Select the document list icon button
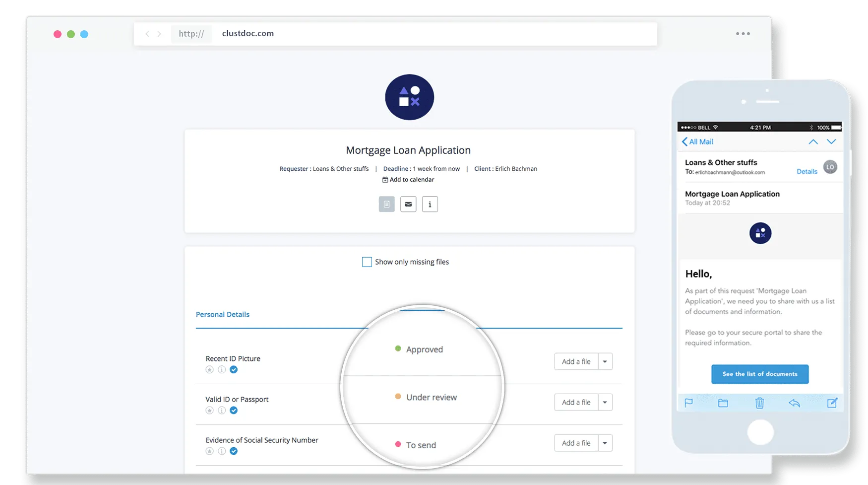 [386, 204]
